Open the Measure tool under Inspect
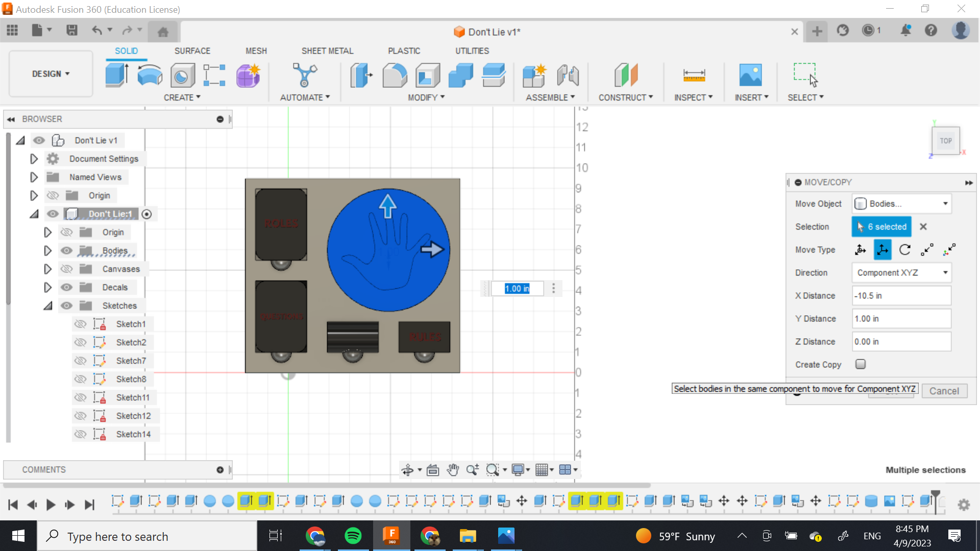Image resolution: width=980 pixels, height=551 pixels. click(x=694, y=76)
